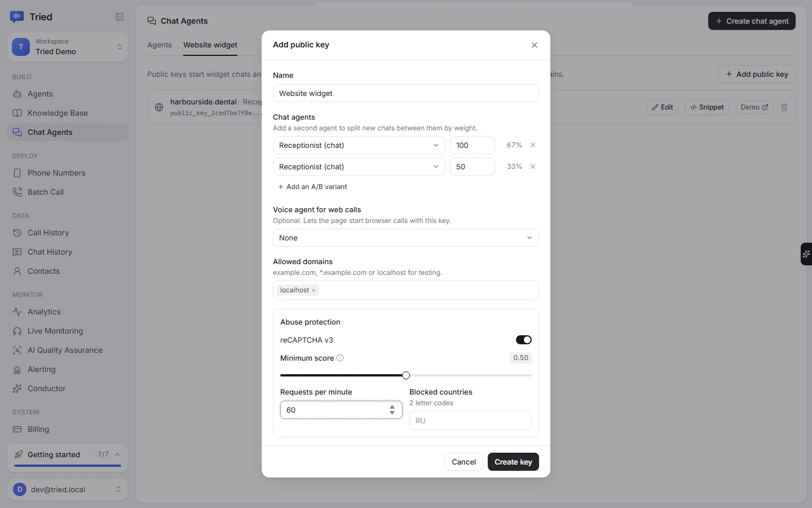Click the Requests per minute stepper arrows

click(392, 410)
